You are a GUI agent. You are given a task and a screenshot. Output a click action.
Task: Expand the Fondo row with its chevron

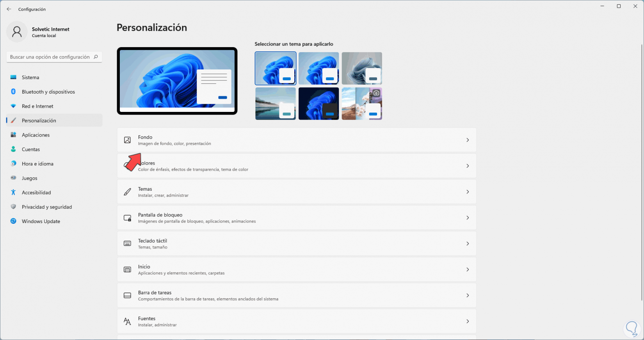[x=468, y=140]
